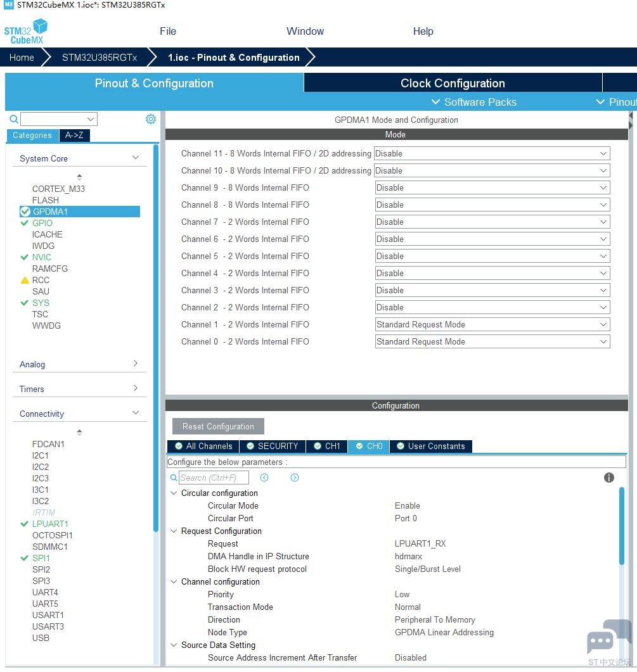
Task: Click the GPDMA1 green checkmark in the tree
Action: (x=25, y=212)
